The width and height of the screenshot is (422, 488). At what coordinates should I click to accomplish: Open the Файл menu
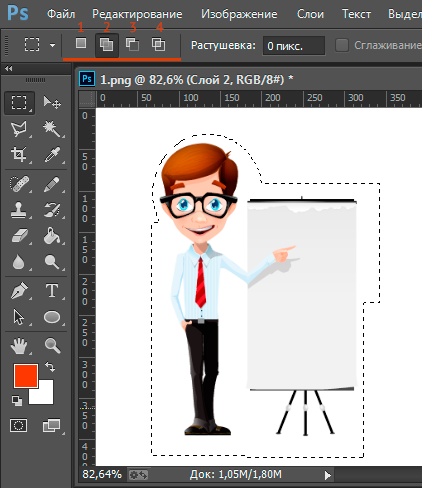point(61,14)
